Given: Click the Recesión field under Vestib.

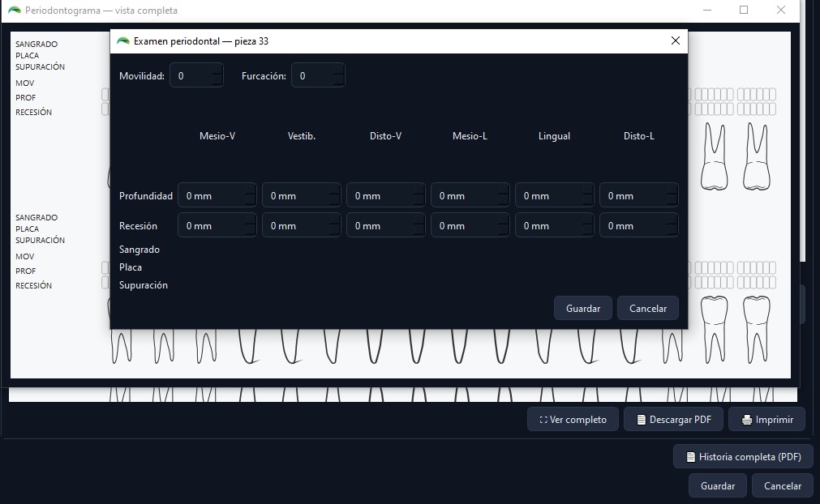Looking at the screenshot, I should (x=301, y=225).
